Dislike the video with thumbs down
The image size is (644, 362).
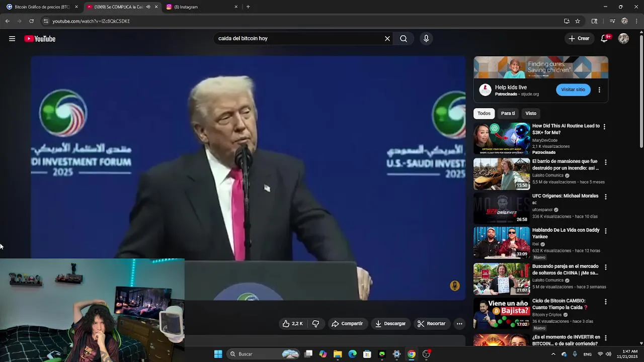pyautogui.click(x=316, y=324)
